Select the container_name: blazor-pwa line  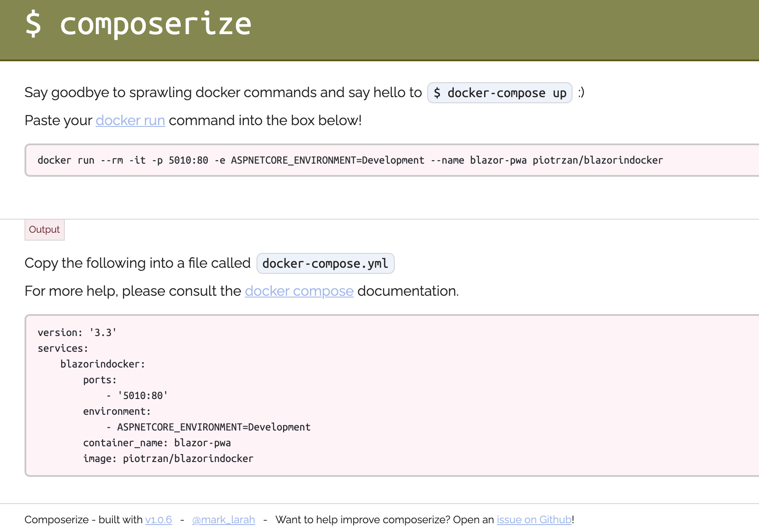[x=157, y=442]
